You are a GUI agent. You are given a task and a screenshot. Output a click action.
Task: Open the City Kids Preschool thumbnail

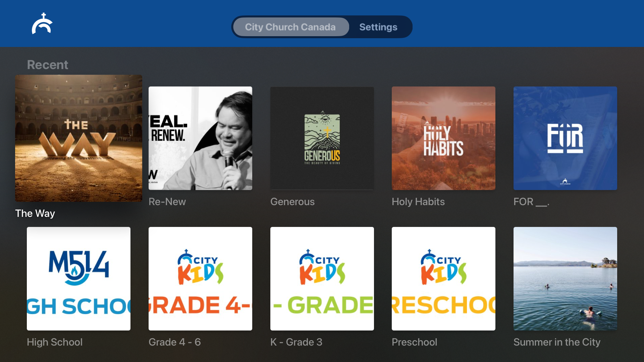click(x=443, y=279)
